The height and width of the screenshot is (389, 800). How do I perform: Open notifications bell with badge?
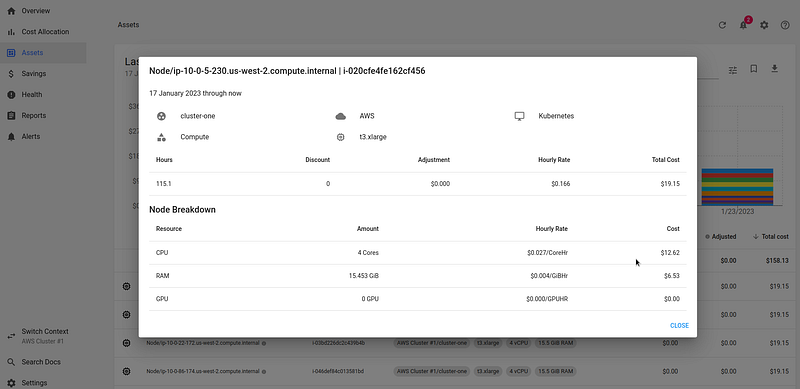pos(743,25)
